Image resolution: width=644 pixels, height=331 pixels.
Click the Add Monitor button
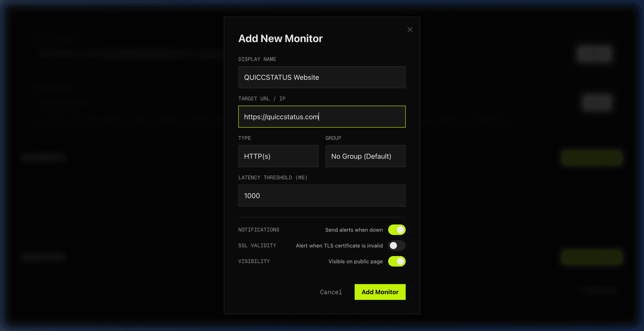(380, 292)
